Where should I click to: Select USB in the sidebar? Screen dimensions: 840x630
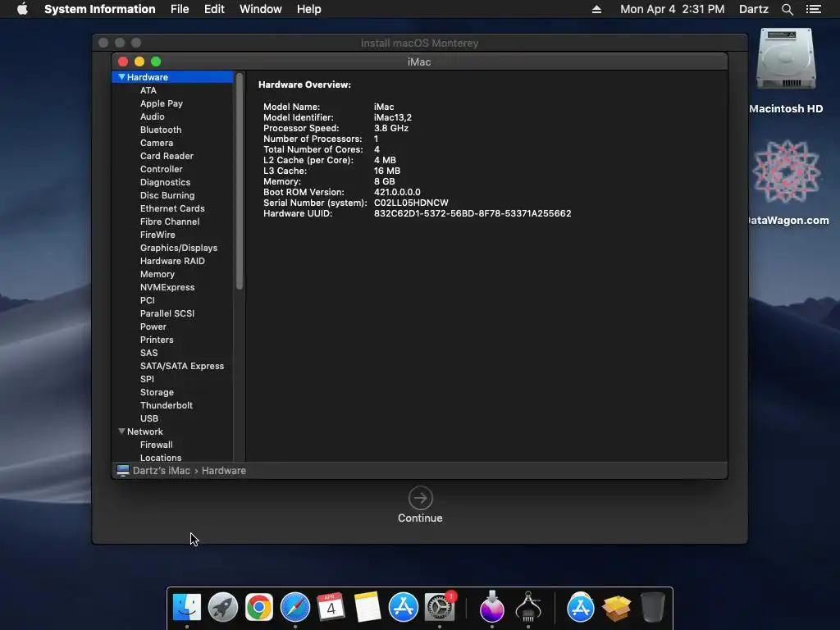149,418
